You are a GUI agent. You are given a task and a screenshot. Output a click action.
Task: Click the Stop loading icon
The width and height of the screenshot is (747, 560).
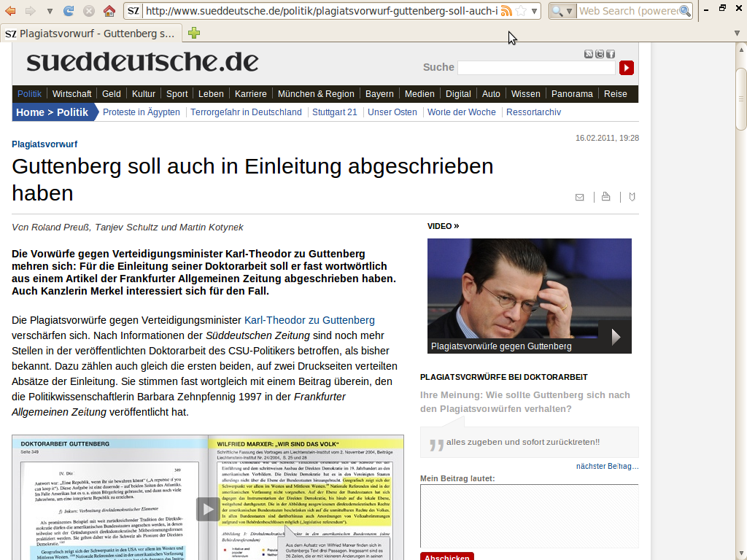pos(88,10)
